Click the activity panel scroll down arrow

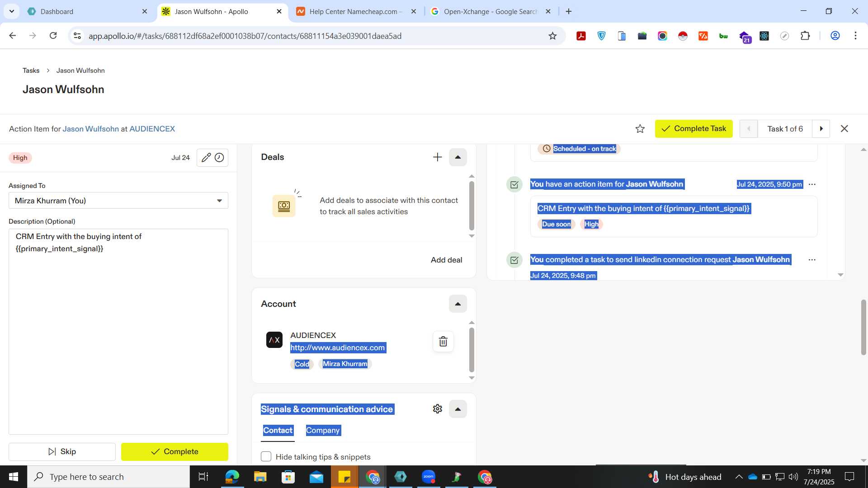[x=840, y=275]
